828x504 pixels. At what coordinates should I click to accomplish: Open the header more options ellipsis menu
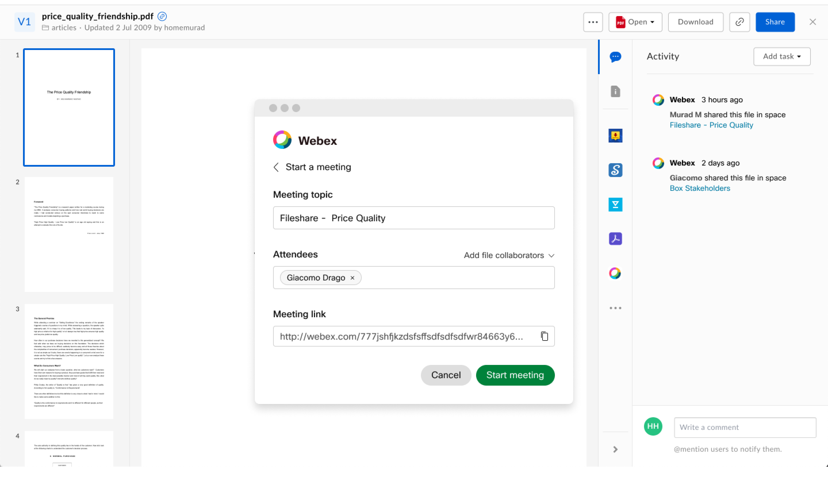coord(593,22)
